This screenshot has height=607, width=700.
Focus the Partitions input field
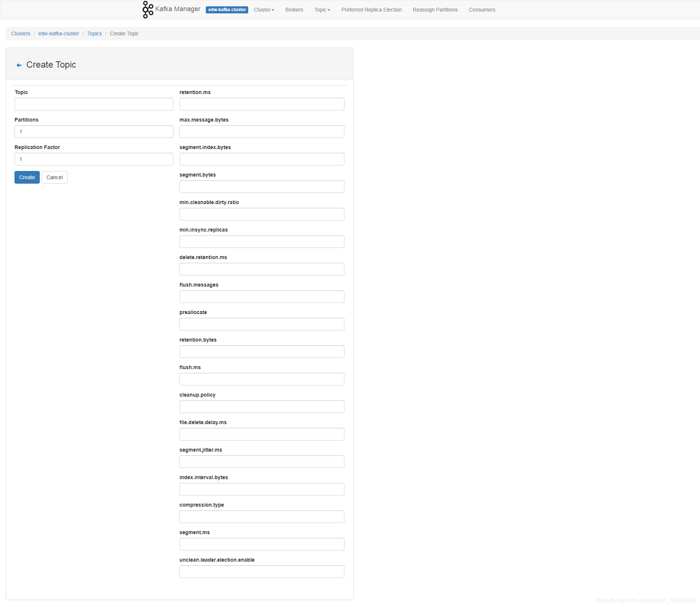click(94, 132)
